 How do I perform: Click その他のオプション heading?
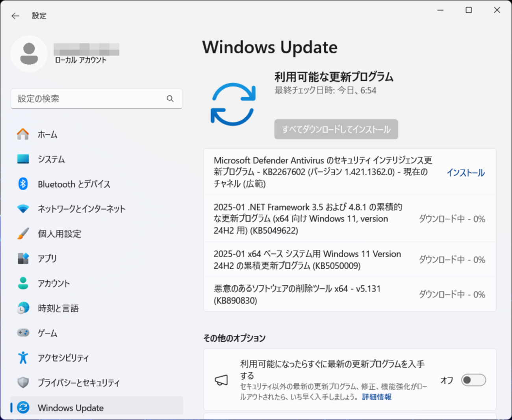point(234,338)
